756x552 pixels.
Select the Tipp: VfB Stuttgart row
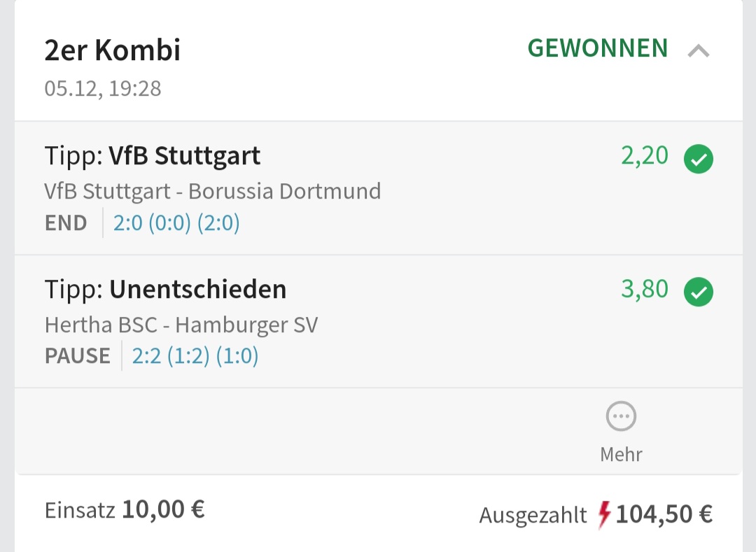tap(153, 156)
